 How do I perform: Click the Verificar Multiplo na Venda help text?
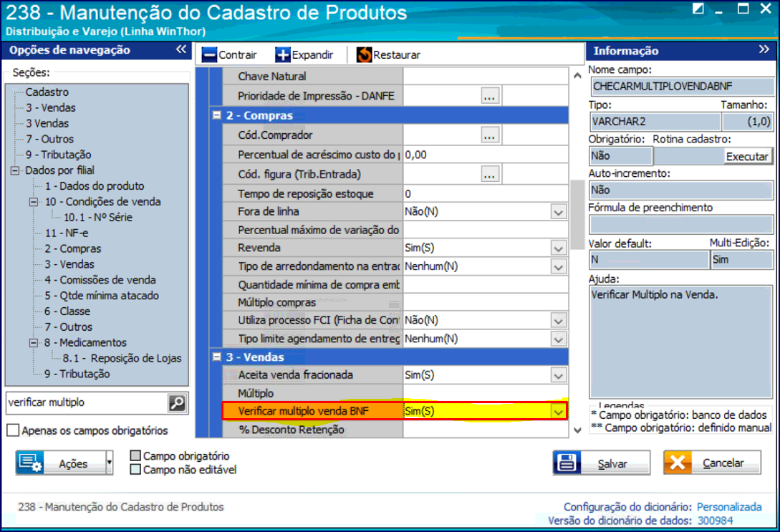(x=654, y=295)
